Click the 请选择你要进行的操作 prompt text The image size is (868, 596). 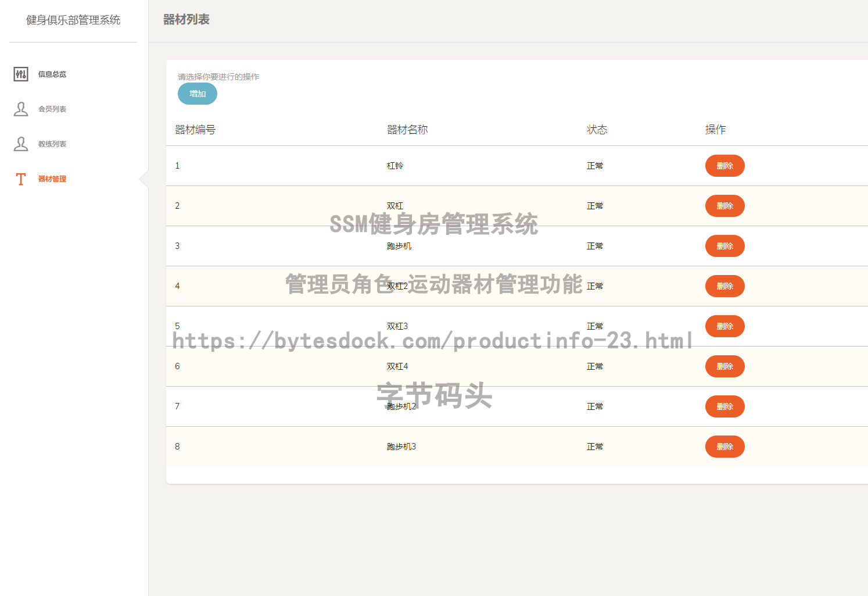tap(218, 77)
